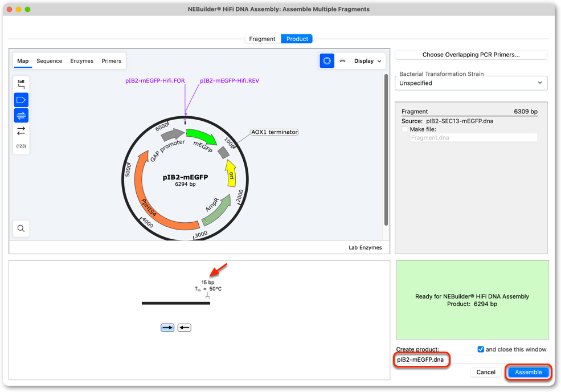Image resolution: width=561 pixels, height=392 pixels.
Task: Toggle the show features arrow icon
Action: pos(21,100)
